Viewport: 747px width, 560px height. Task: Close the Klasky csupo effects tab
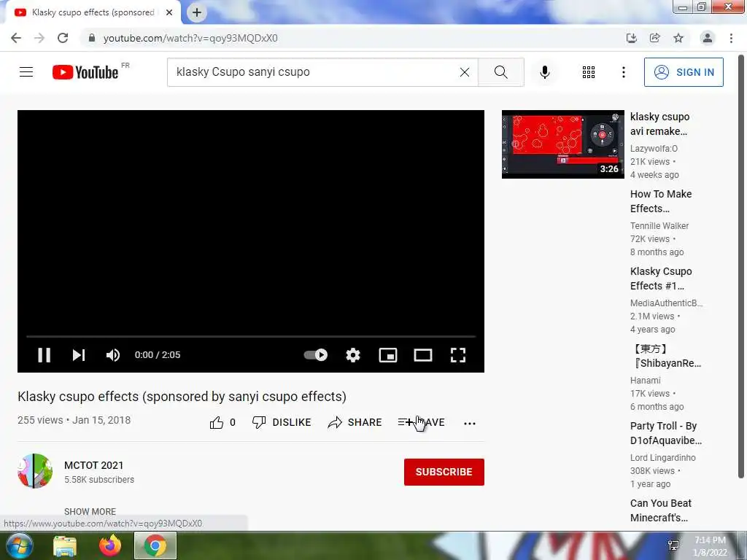(169, 12)
